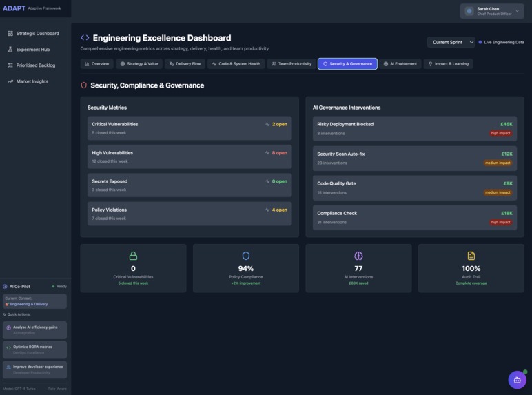The width and height of the screenshot is (532, 395).
Task: Switch to Code & System Health tab
Action: point(236,64)
